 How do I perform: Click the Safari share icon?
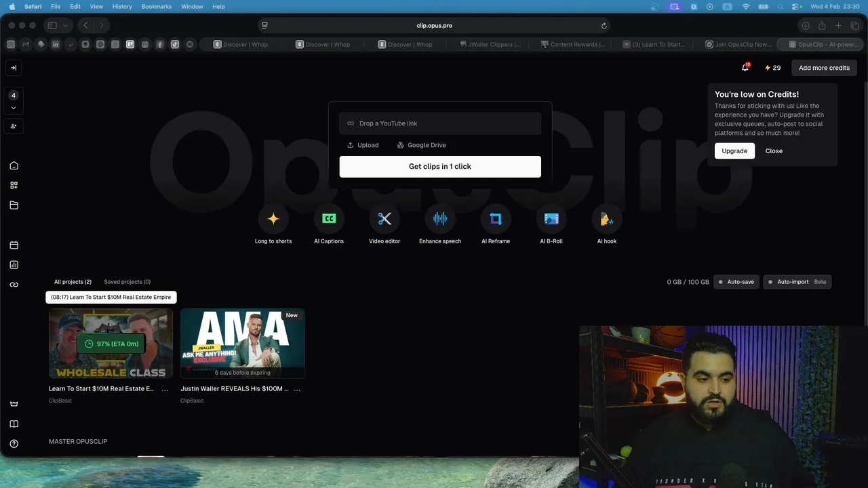(x=822, y=26)
